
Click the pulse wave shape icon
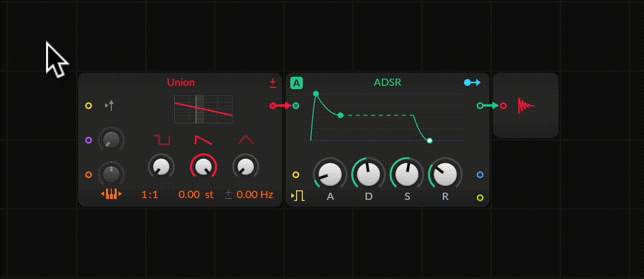(162, 140)
